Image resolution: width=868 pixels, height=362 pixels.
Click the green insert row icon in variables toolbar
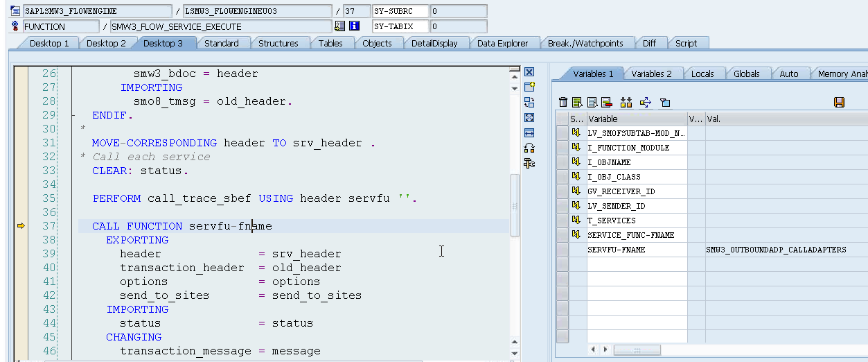click(x=577, y=103)
